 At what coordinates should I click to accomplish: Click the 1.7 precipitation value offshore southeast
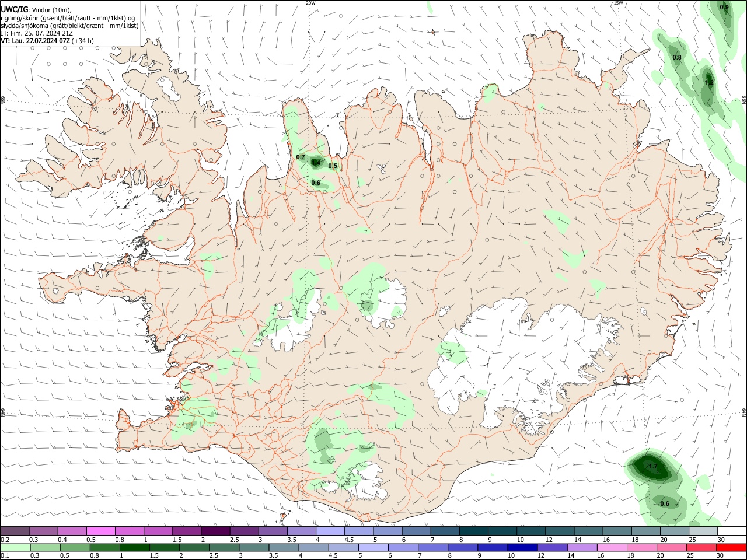pos(653,467)
